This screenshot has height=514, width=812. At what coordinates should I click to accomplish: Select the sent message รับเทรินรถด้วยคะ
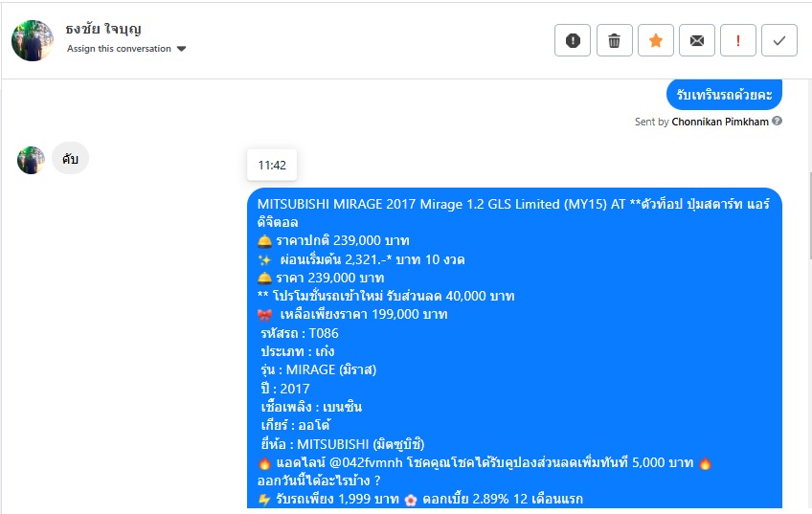[x=724, y=95]
